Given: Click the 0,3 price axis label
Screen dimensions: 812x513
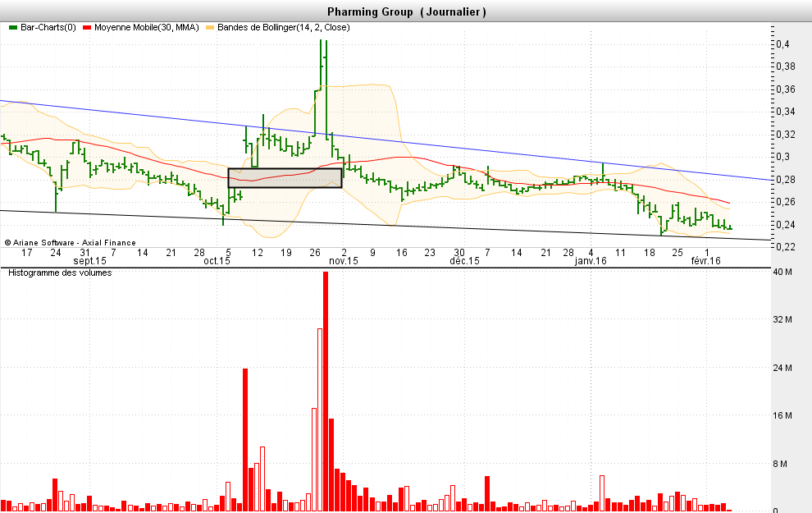Looking at the screenshot, I should pos(783,157).
